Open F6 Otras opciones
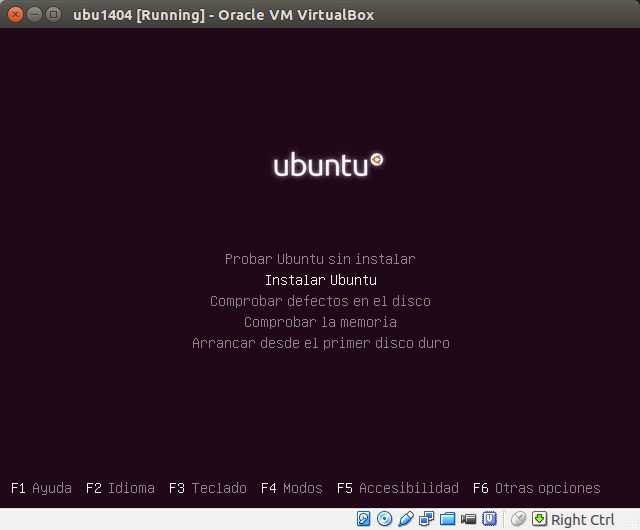640x530 pixels. click(x=537, y=488)
